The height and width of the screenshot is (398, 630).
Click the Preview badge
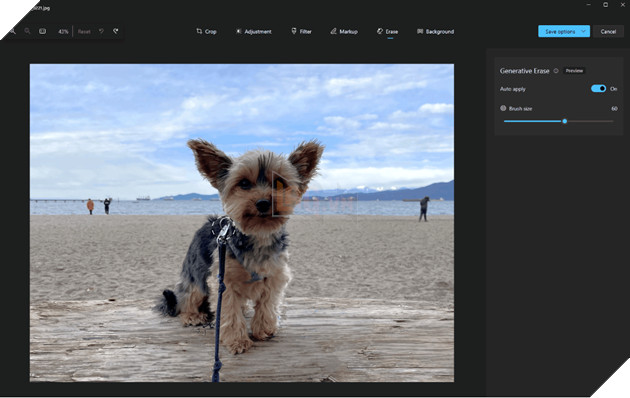pos(574,71)
